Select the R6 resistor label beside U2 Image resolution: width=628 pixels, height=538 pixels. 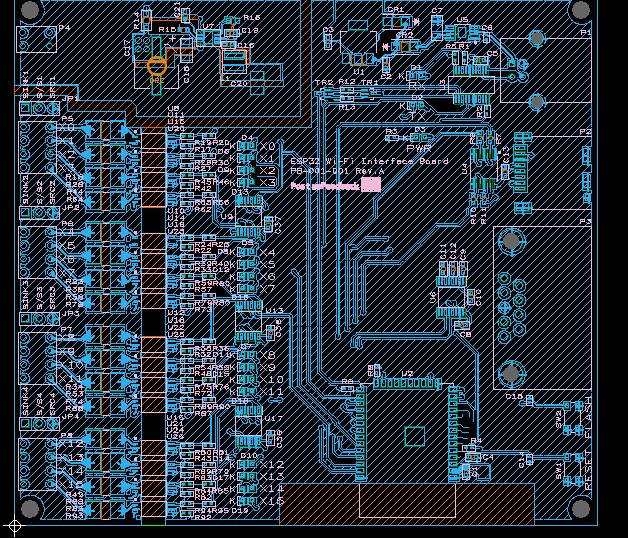point(347,382)
